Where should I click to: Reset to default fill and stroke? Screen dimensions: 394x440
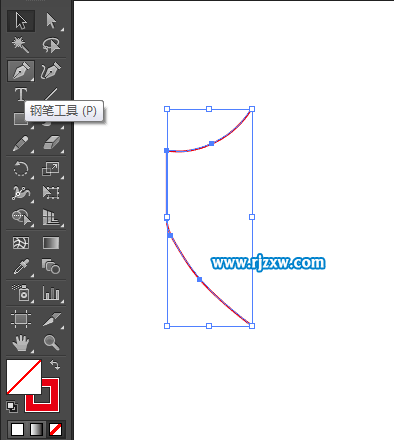click(12, 406)
